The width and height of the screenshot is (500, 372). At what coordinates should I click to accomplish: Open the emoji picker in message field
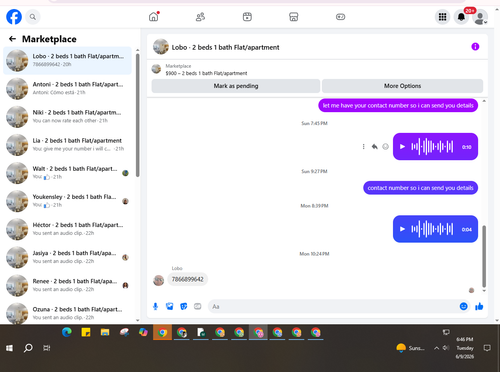pyautogui.click(x=463, y=306)
